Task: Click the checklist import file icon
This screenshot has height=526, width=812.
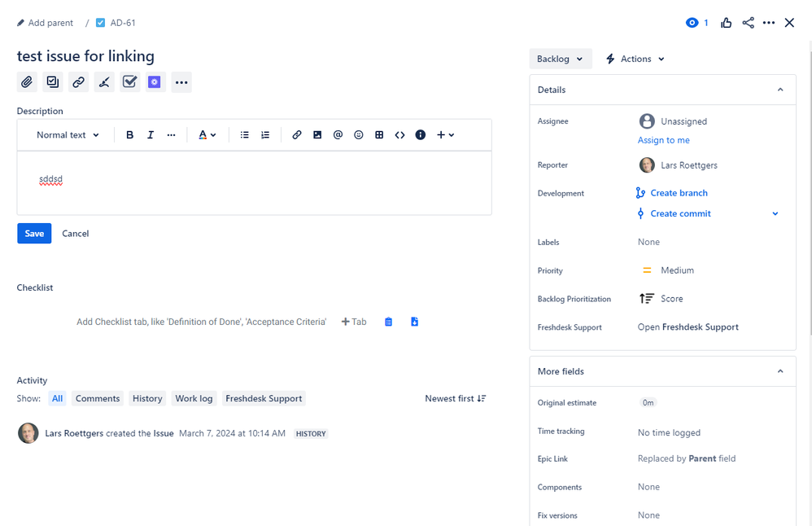Action: [414, 322]
